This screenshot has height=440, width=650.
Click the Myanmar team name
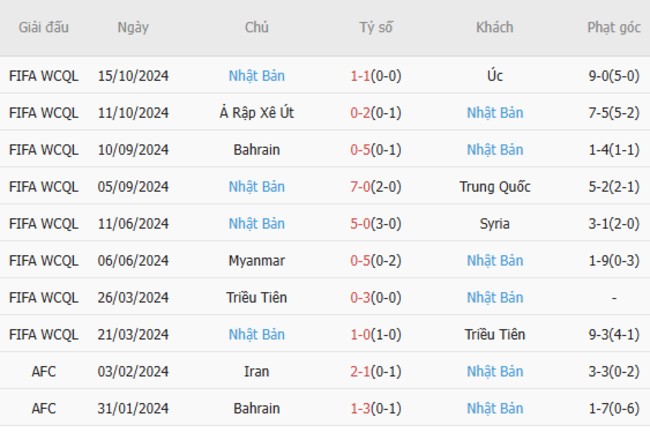[257, 260]
